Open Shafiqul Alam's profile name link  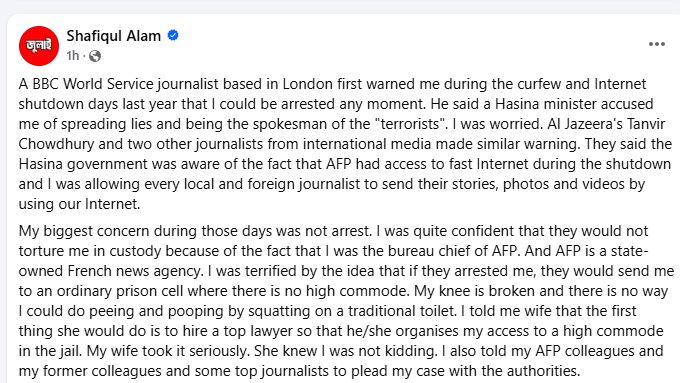tap(114, 36)
